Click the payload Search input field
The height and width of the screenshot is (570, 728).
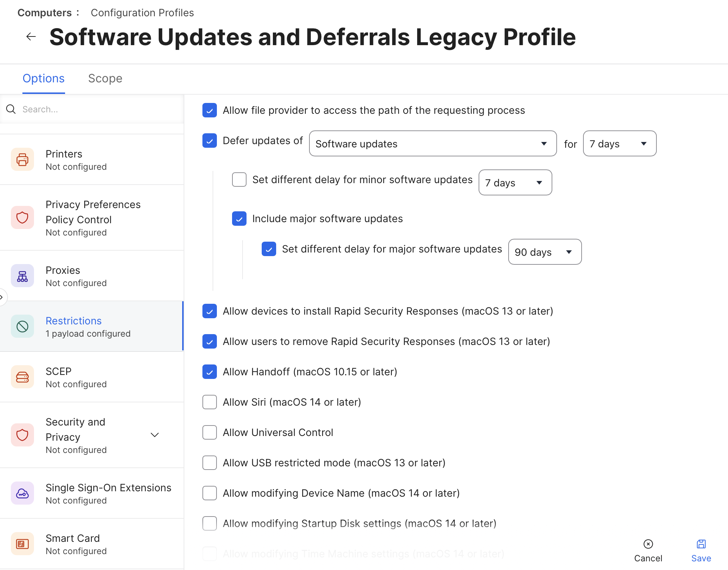(x=98, y=109)
